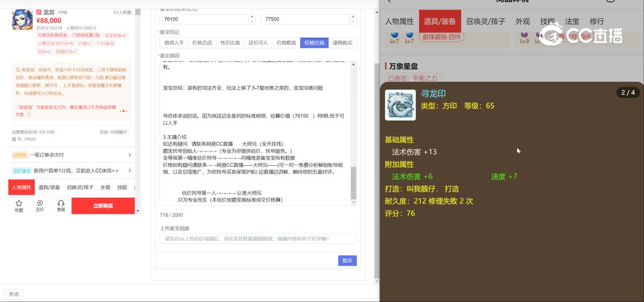The image size is (644, 302).
Task: Click the 寻龙印 item icon
Action: [400, 105]
